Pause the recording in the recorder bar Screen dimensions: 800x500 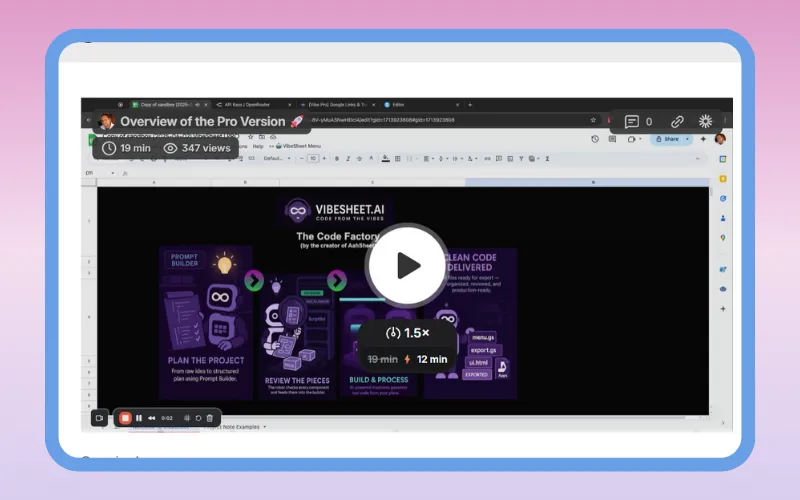click(x=139, y=418)
